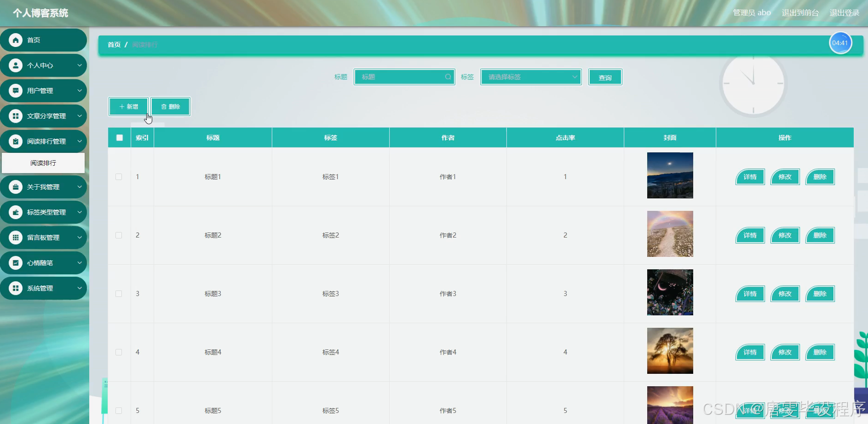Open 用户管理 sidebar menu

pos(43,91)
